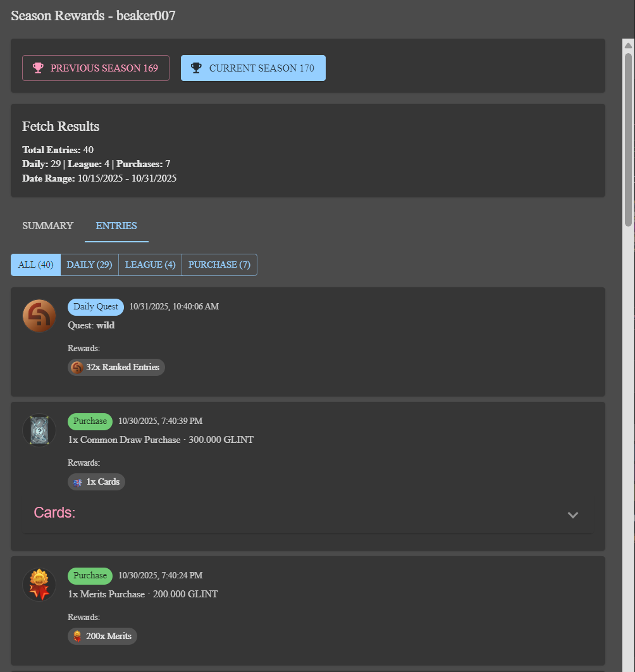Screen dimensions: 635x672
Task: Filter entries by ALL (40)
Action: point(35,265)
